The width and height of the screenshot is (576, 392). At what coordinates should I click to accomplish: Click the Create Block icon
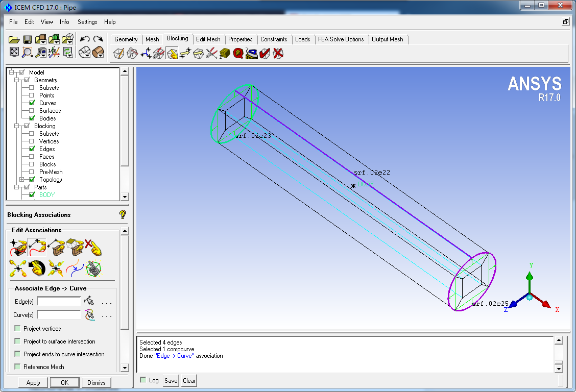pyautogui.click(x=118, y=54)
